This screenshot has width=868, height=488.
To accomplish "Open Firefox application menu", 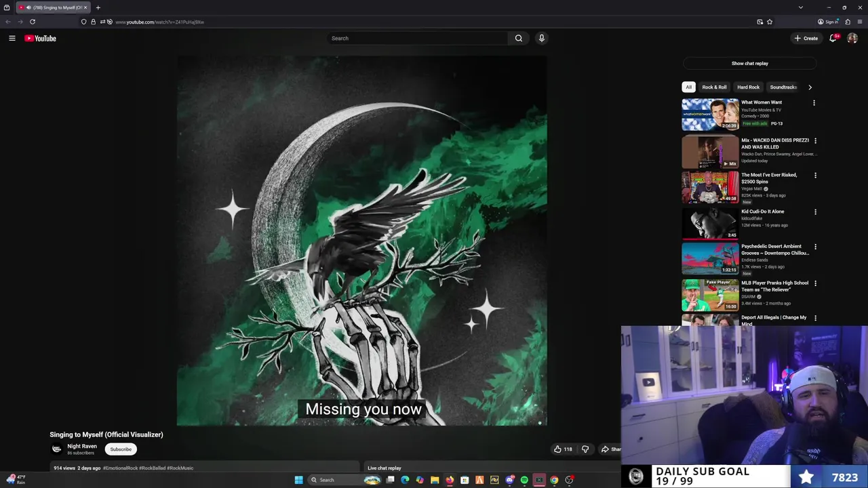I will click(x=859, y=22).
